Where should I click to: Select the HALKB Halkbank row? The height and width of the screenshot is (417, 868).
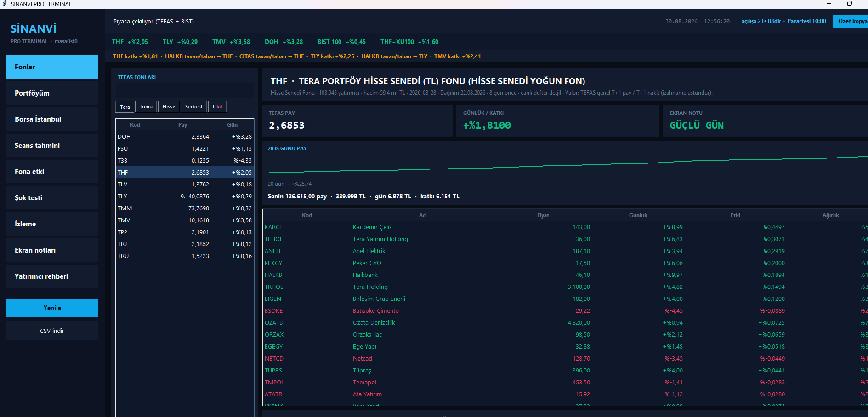[566, 275]
